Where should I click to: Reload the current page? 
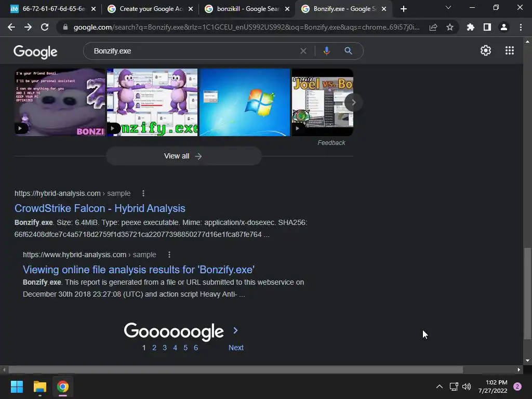tap(45, 28)
